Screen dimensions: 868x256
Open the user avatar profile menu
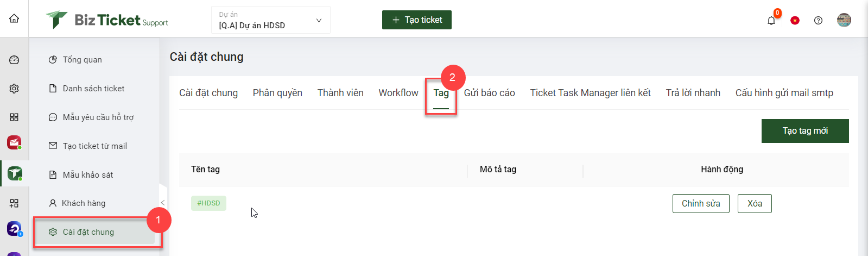[844, 20]
